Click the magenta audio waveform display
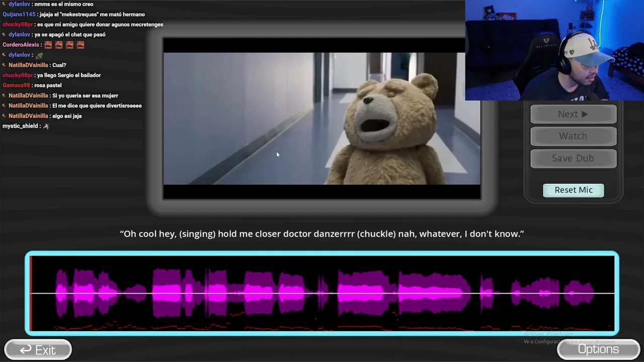The height and width of the screenshot is (362, 644). (x=322, y=293)
